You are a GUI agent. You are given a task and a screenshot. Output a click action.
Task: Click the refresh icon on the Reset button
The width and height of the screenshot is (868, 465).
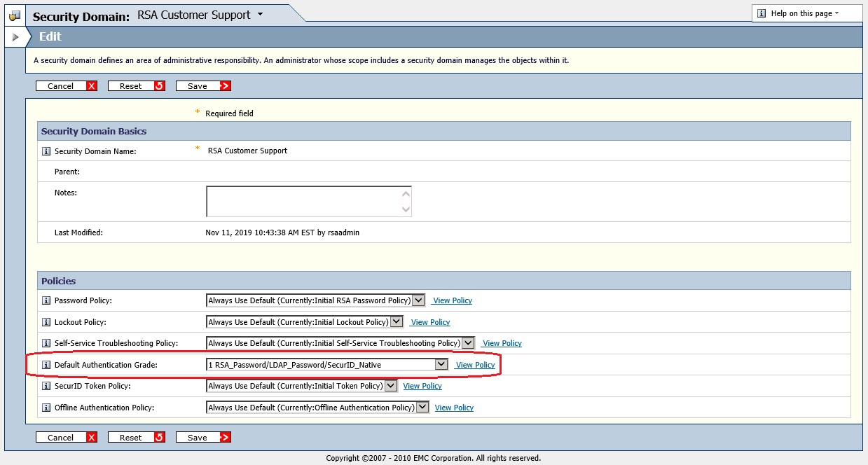tap(160, 85)
